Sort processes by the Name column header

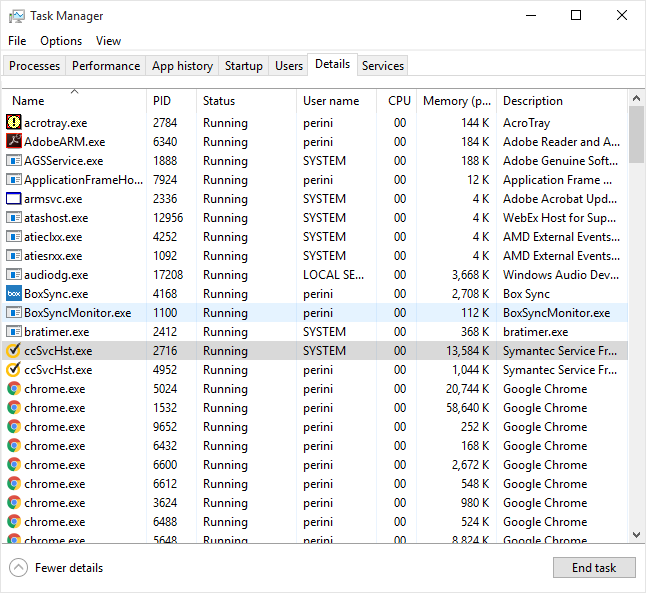tap(28, 101)
